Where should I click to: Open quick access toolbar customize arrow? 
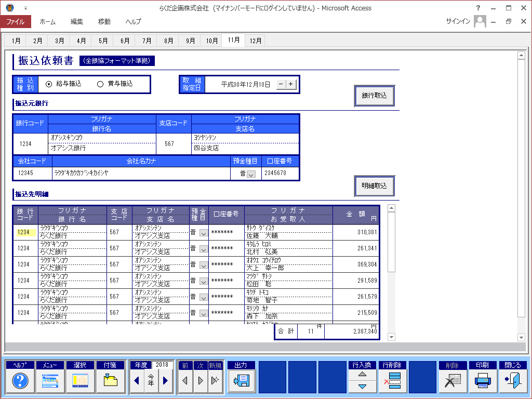[x=25, y=8]
